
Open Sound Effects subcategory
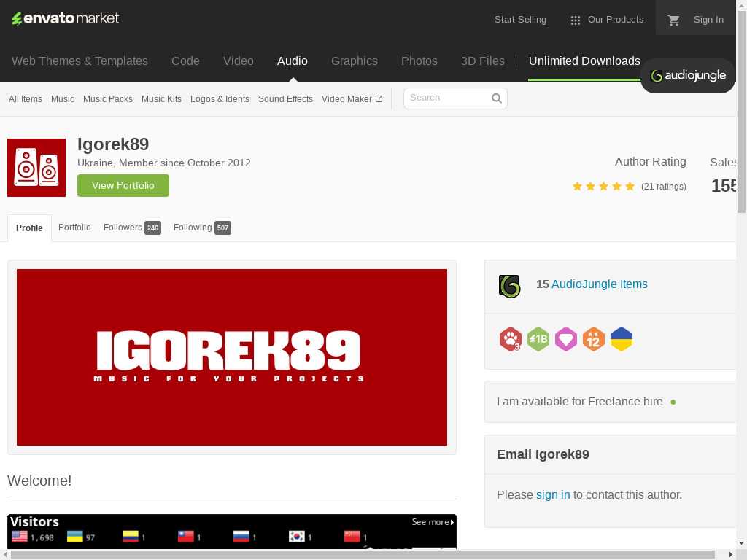tap(285, 99)
